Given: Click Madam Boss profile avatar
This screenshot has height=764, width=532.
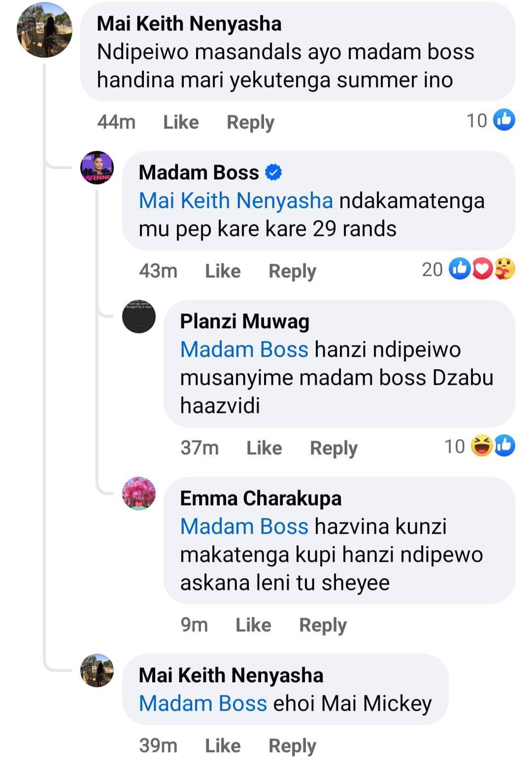Looking at the screenshot, I should click(97, 168).
